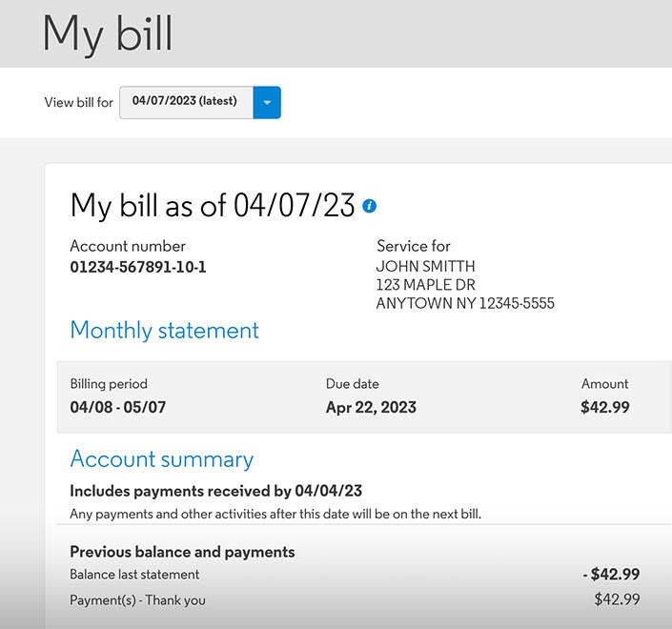The height and width of the screenshot is (629, 672).
Task: Click the customer name JOHN SMITH
Action: tap(425, 267)
